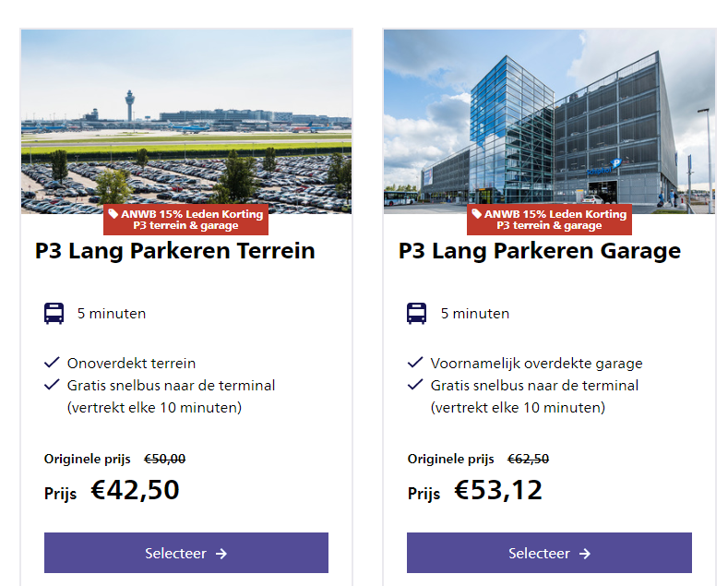Open the airport parking lot photo
The height and width of the screenshot is (586, 728).
(x=186, y=120)
